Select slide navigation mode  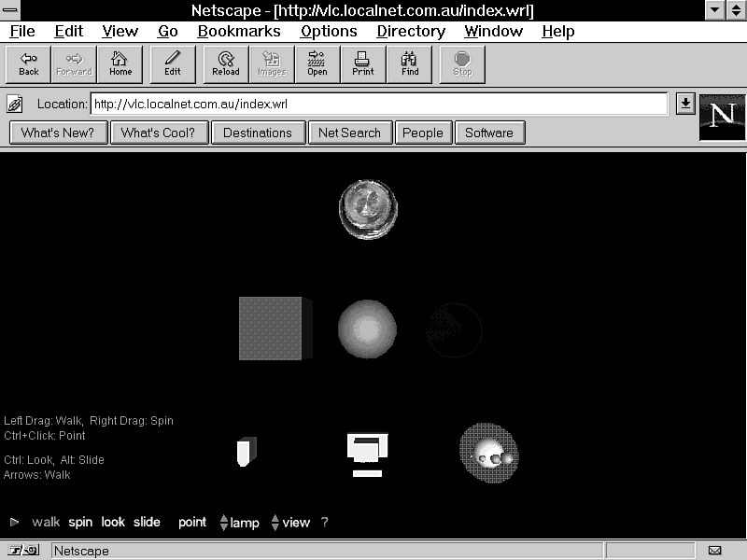click(x=147, y=523)
